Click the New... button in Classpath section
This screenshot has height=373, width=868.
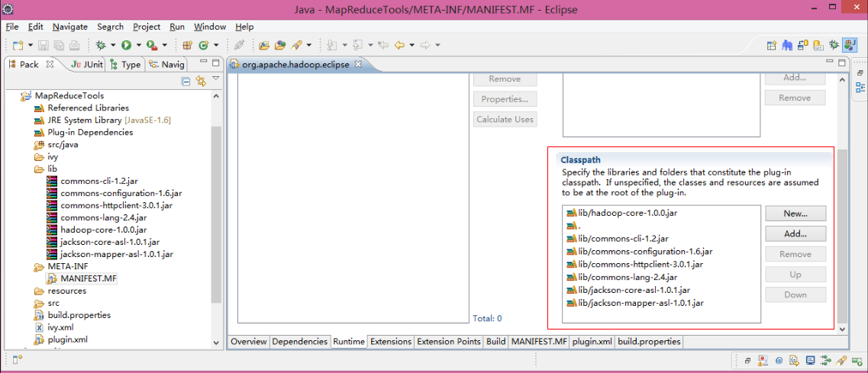795,213
